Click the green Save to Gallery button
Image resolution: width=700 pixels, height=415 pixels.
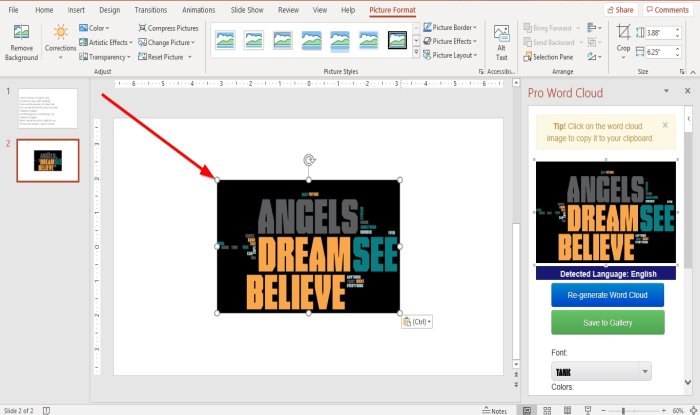(608, 323)
